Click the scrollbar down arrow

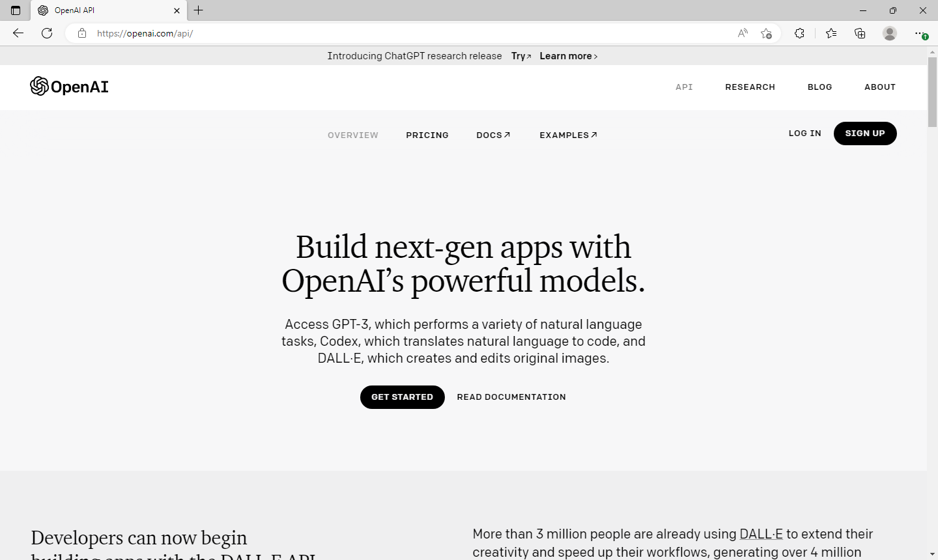[932, 554]
